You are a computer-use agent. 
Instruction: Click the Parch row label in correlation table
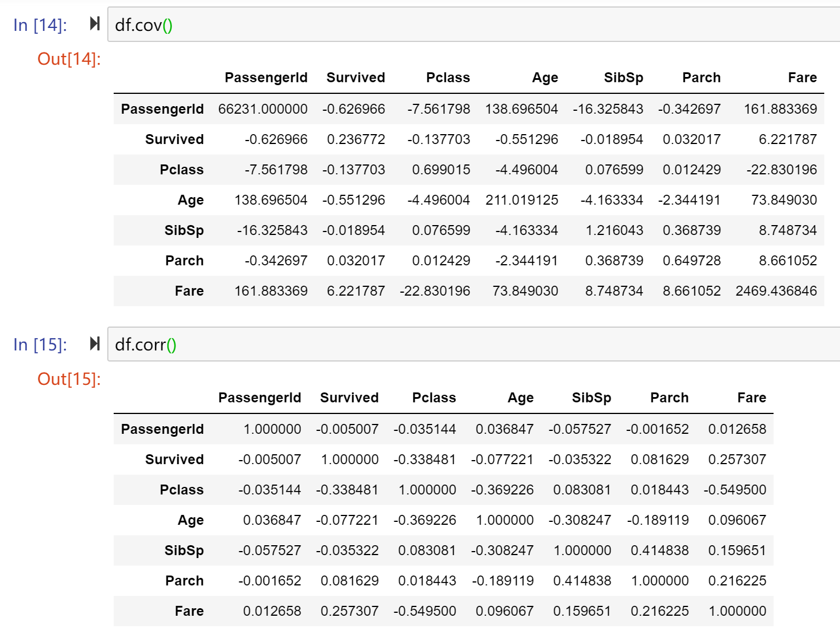click(x=184, y=581)
